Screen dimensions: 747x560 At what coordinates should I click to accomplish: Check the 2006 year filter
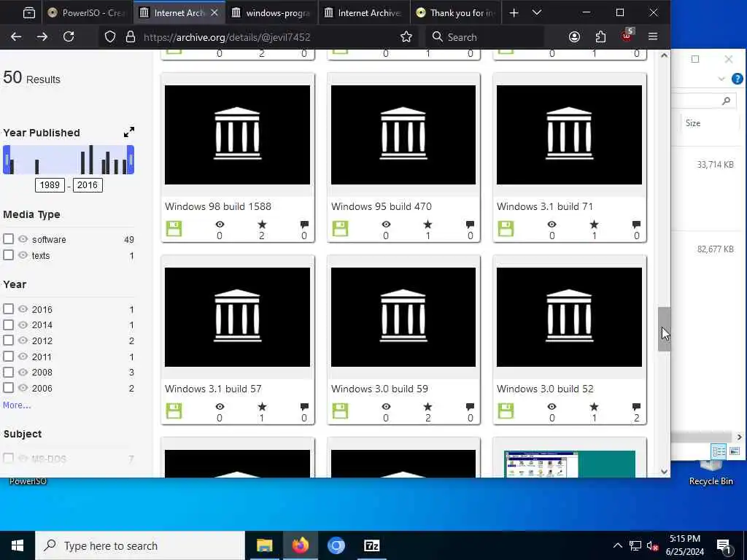[8, 387]
